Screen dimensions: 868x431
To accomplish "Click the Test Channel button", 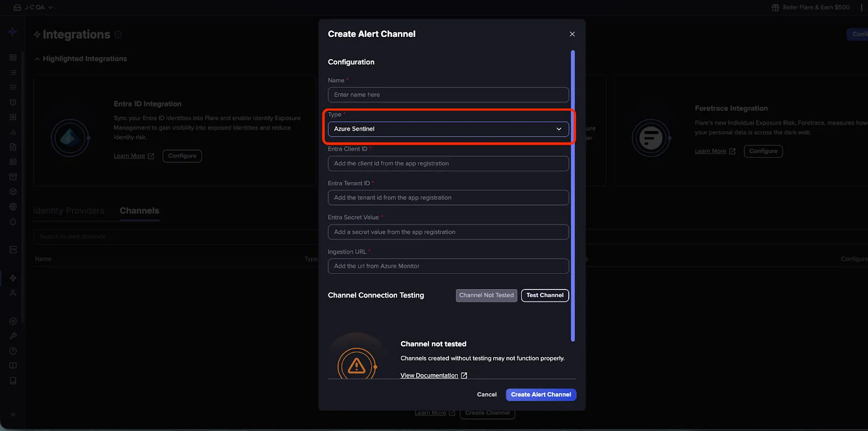I will click(x=545, y=295).
